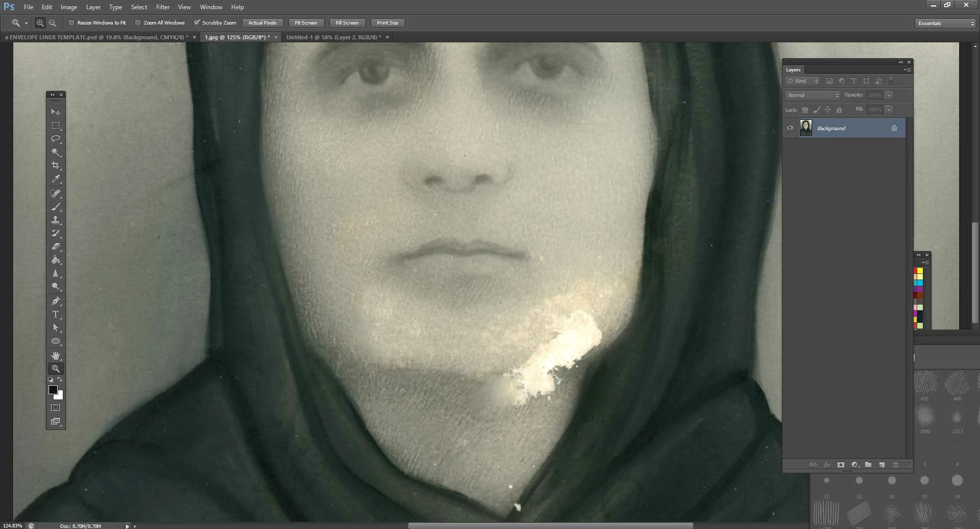The width and height of the screenshot is (980, 529).
Task: Click the delete layer trash icon
Action: [x=895, y=465]
